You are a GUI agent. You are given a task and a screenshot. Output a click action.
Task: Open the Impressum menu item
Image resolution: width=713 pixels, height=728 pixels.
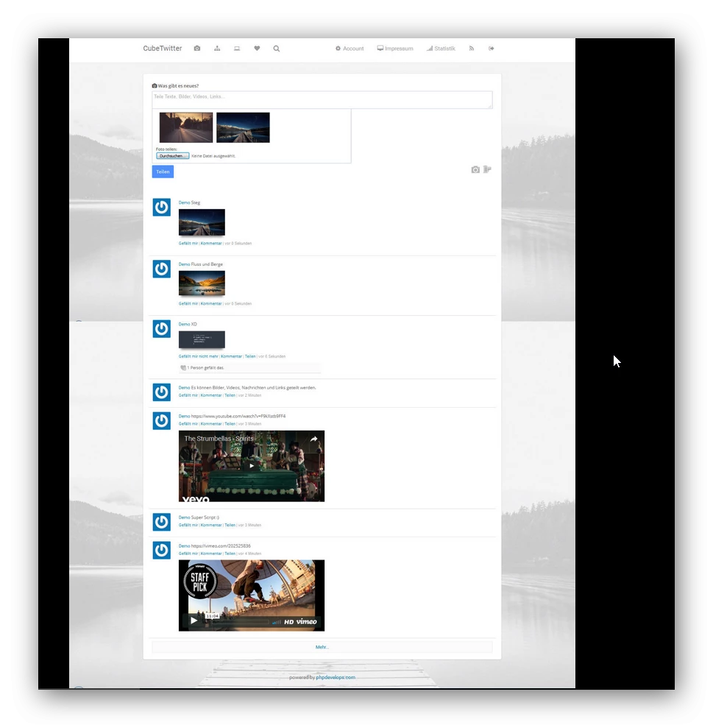pos(395,49)
